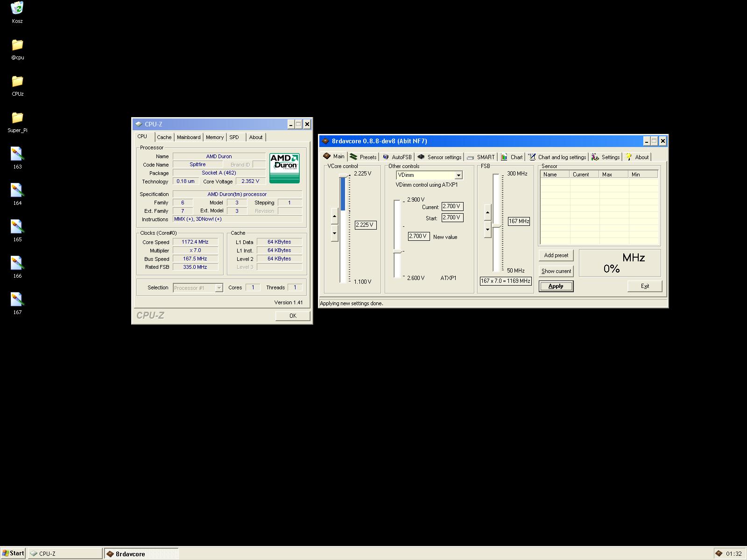This screenshot has width=747, height=560.
Task: Switch to the Mainboard tab in CPU-Z
Action: tap(189, 137)
